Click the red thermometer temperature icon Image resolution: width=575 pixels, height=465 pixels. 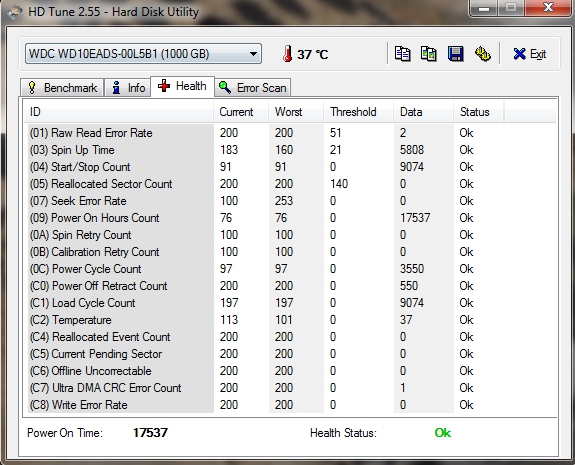pos(288,54)
